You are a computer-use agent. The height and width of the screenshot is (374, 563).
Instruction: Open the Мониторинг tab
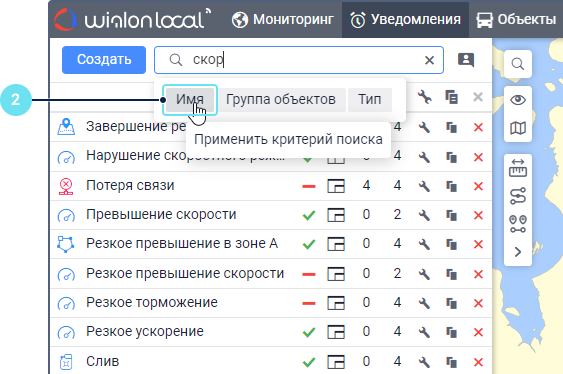pos(282,19)
